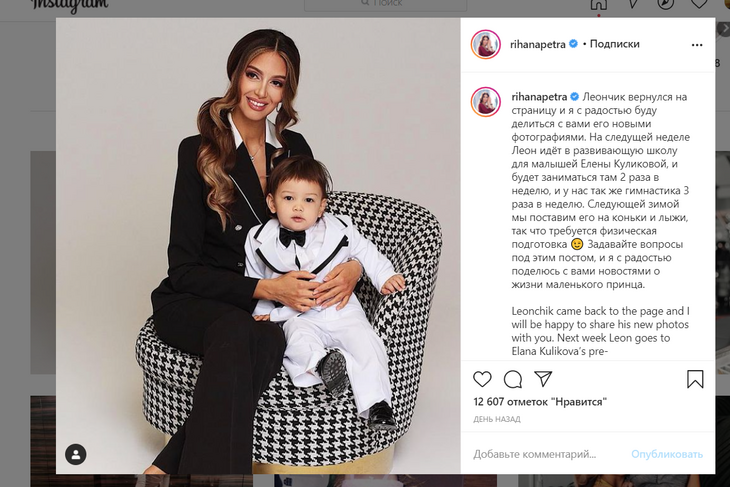Go to Instagram home icon
Viewport: 730px width, 487px height.
599,4
